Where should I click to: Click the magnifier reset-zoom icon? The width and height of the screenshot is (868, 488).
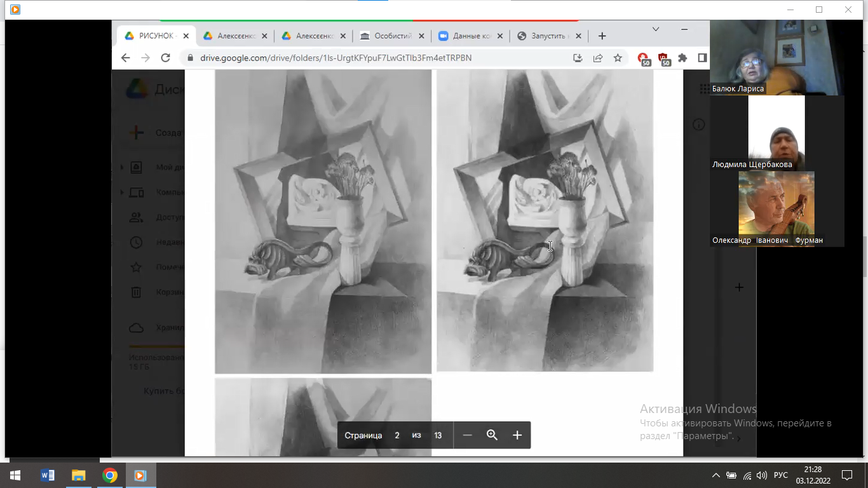coord(492,435)
